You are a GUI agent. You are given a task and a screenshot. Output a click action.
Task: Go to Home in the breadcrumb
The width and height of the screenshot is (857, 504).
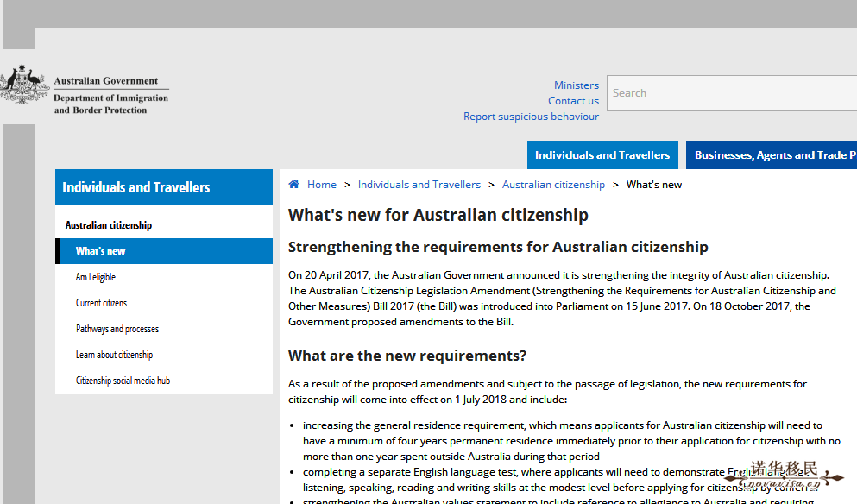tap(321, 185)
